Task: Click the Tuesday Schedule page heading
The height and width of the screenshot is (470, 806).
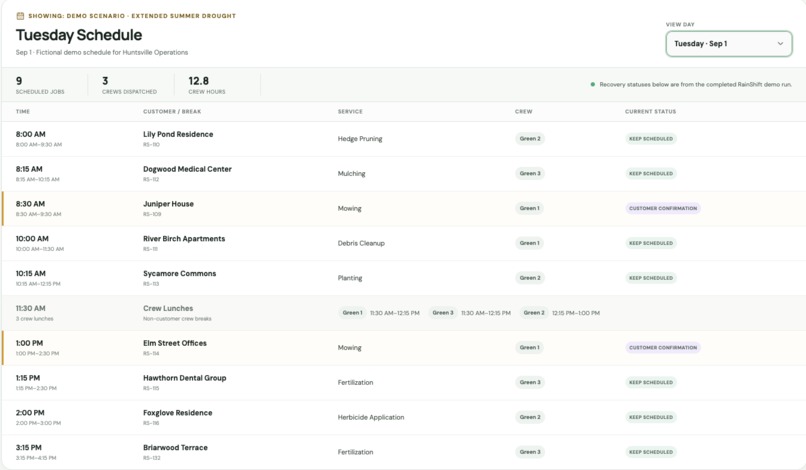Action: (79, 35)
